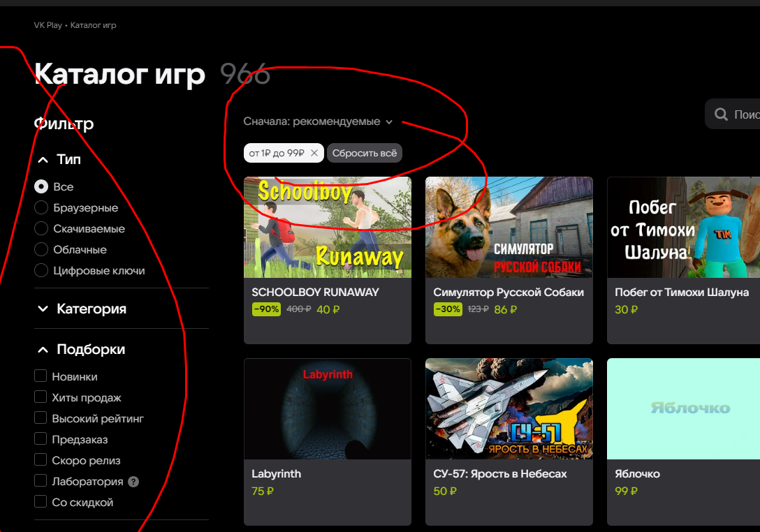Image resolution: width=760 pixels, height=532 pixels.
Task: Check the Предзаказ option
Action: tap(41, 439)
